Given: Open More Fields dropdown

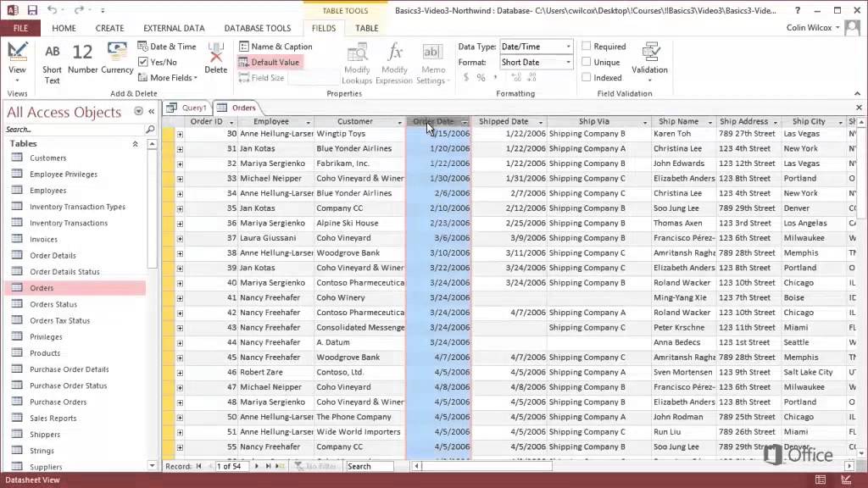Looking at the screenshot, I should click(168, 77).
